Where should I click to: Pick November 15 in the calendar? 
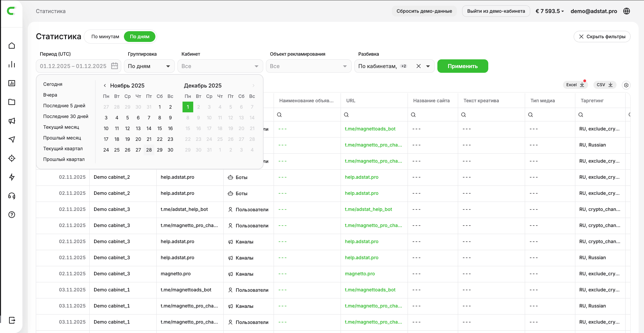(x=160, y=128)
